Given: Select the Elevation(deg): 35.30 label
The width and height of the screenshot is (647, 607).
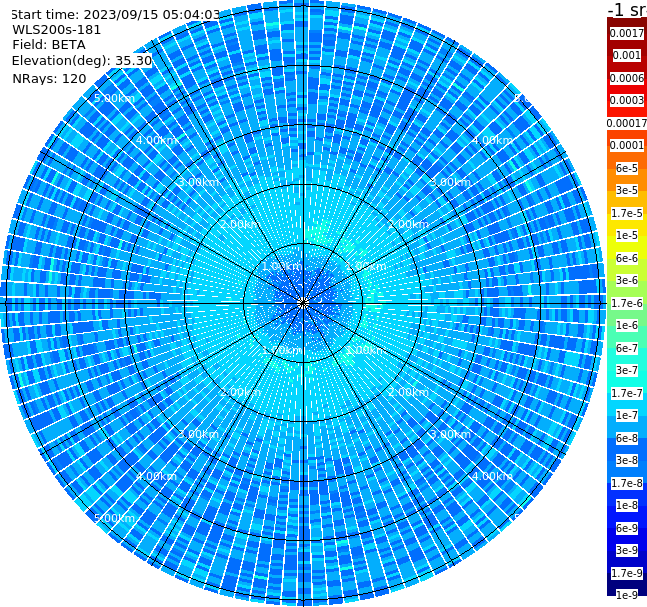Looking at the screenshot, I should pos(82,61).
